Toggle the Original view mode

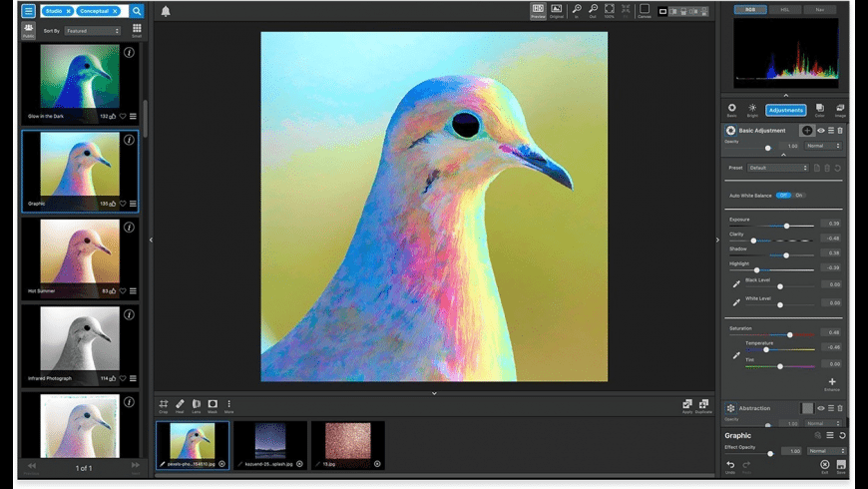click(x=557, y=11)
